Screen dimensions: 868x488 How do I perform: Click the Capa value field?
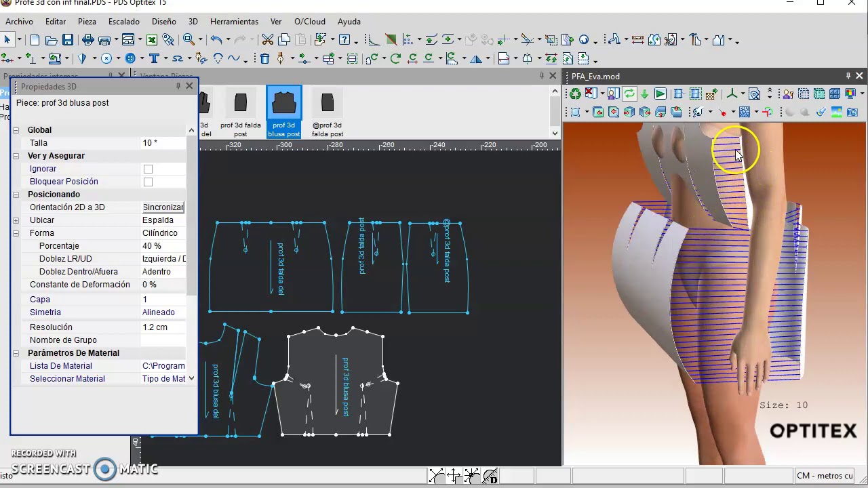tap(163, 300)
